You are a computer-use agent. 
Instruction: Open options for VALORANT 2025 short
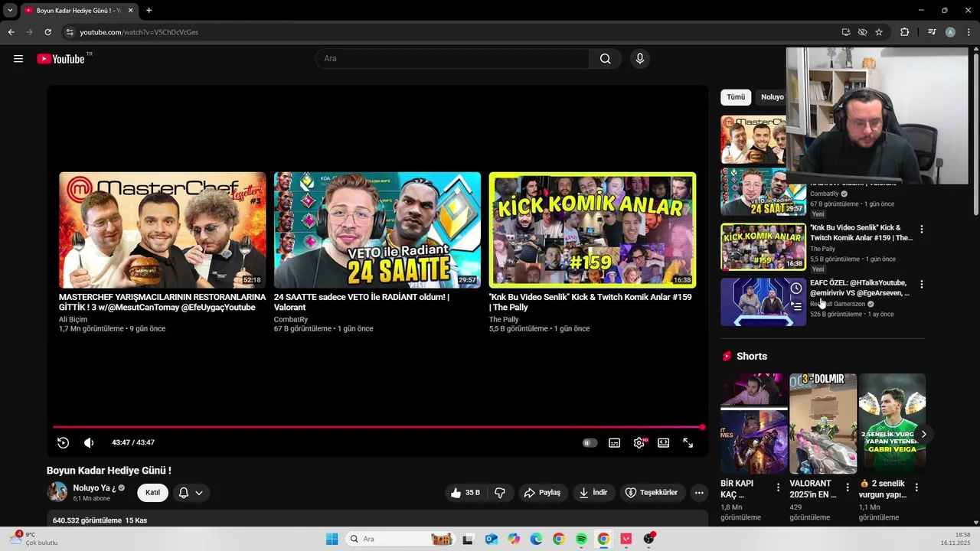[x=847, y=487]
